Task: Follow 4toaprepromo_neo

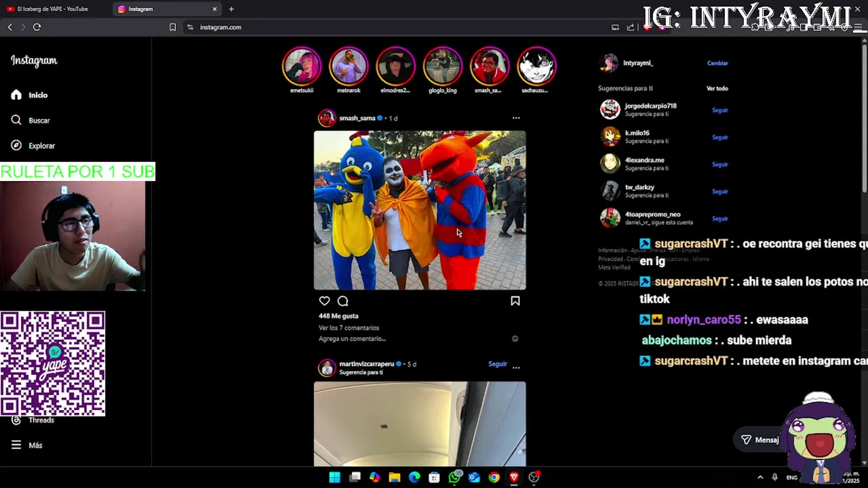Action: [x=719, y=218]
